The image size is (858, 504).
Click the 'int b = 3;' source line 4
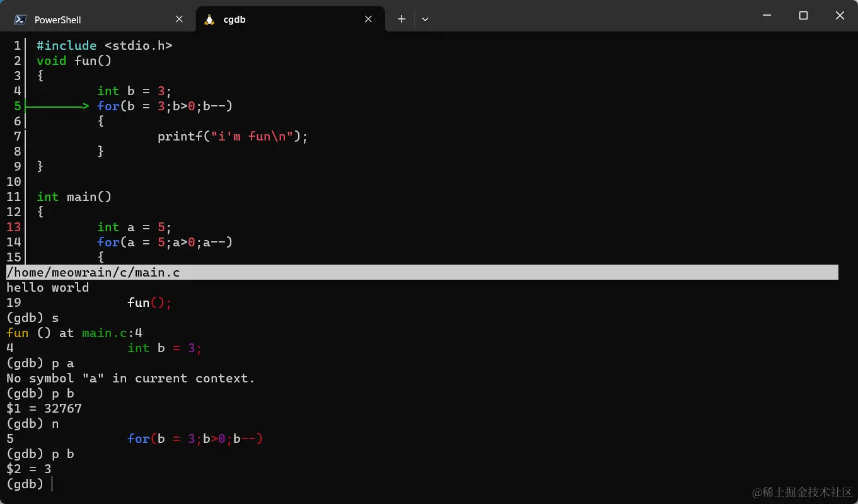[x=134, y=91]
